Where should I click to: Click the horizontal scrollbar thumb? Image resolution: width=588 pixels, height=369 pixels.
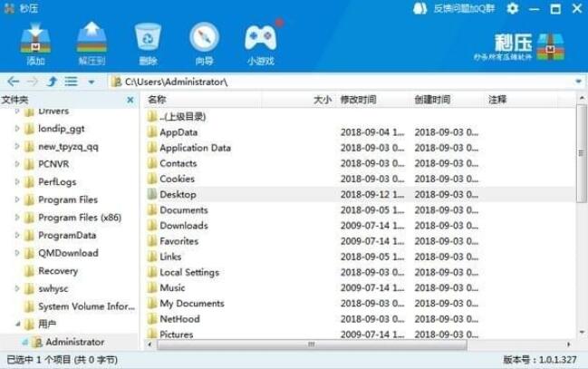[312, 345]
